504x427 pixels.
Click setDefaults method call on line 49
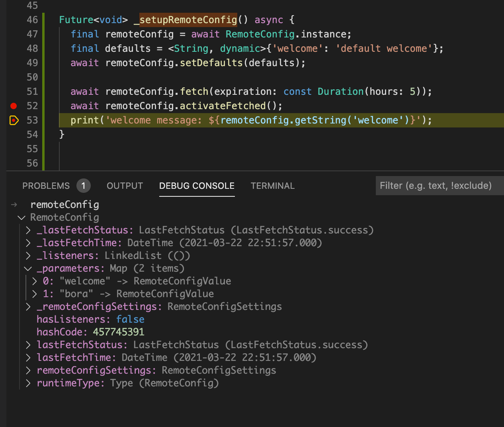(x=211, y=63)
